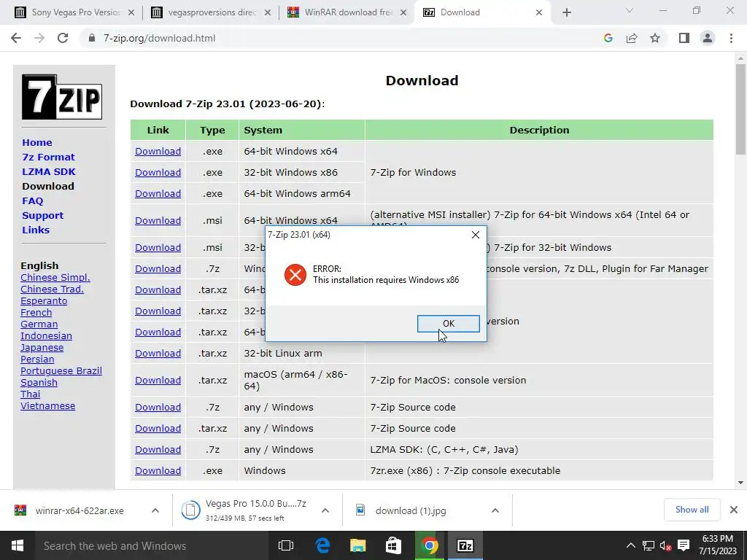Open the Home link in the sidebar

(37, 142)
